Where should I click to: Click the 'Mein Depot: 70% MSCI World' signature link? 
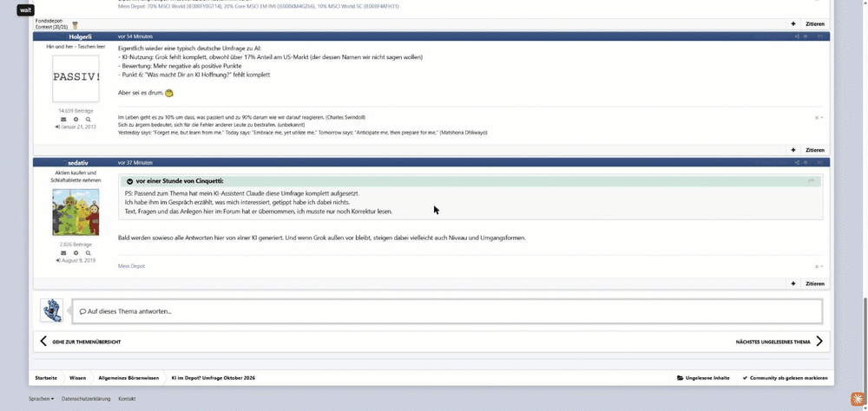tap(258, 7)
